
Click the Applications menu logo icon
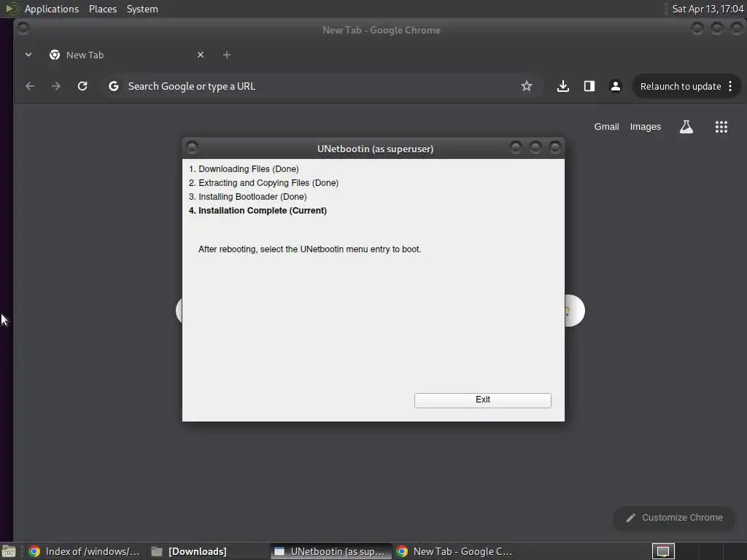click(12, 9)
